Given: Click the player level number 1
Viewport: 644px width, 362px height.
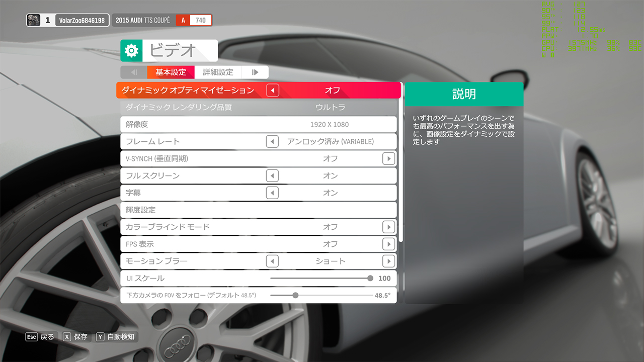Looking at the screenshot, I should (48, 20).
